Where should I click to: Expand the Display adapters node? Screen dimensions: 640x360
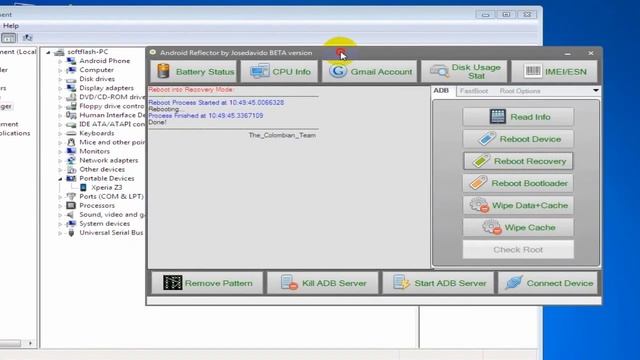tap(60, 88)
